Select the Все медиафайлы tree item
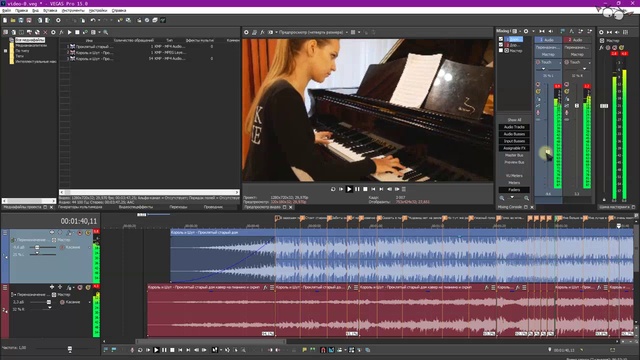Viewport: 640px width, 360px height. pos(30,40)
